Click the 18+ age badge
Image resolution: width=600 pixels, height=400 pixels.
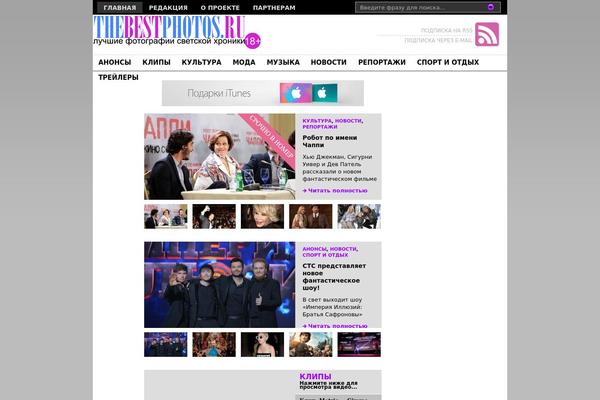252,41
